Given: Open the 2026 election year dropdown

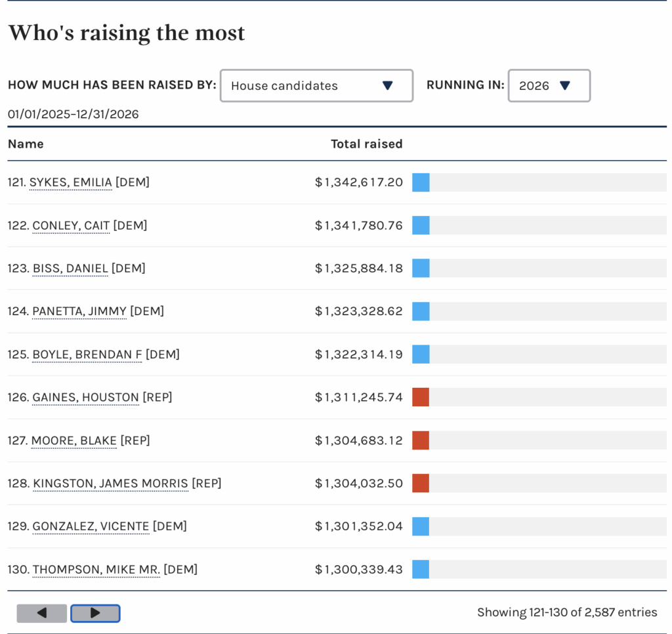Looking at the screenshot, I should coord(549,86).
